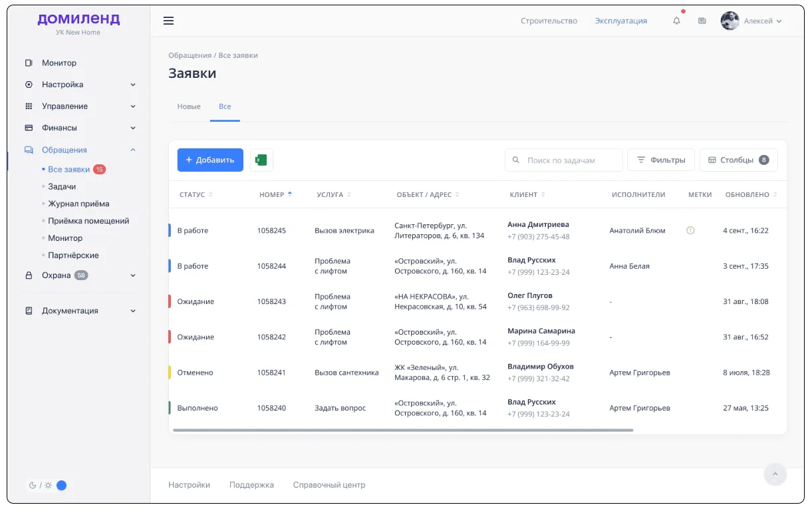The image size is (812, 511).
Task: Click client Олег Плугов
Action: tap(529, 295)
